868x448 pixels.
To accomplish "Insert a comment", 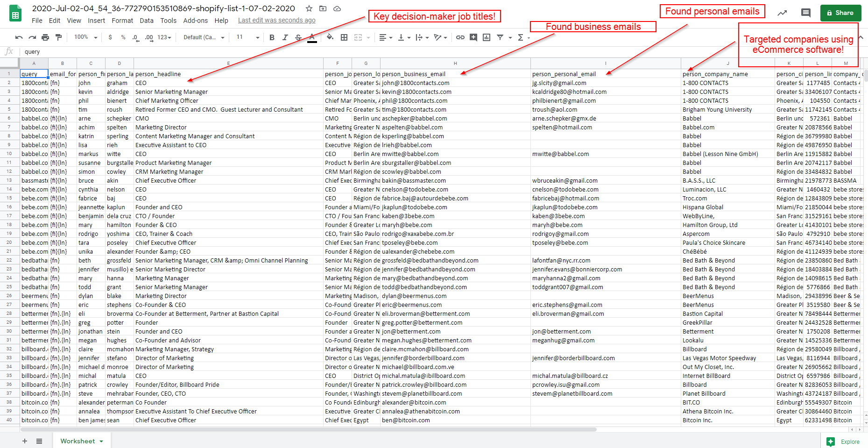I will [473, 37].
